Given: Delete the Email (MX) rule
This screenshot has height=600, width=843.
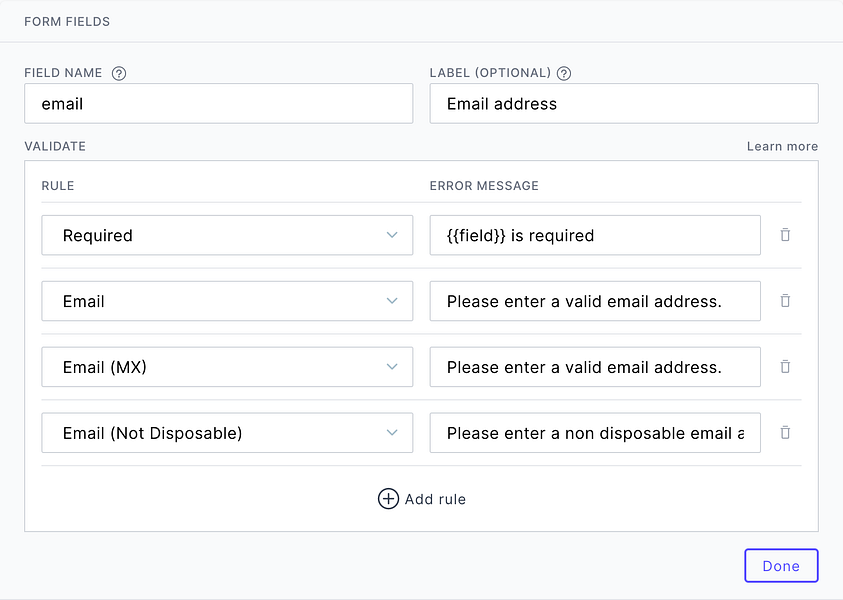Looking at the screenshot, I should pos(785,367).
